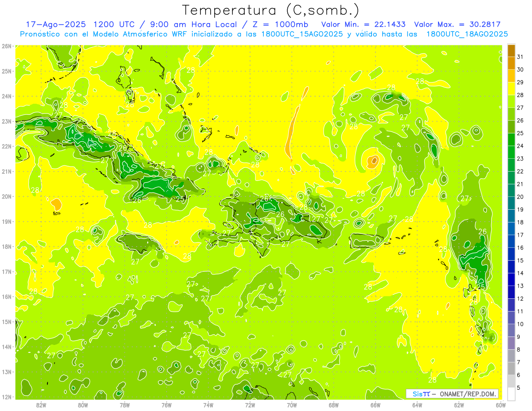Image resolution: width=532 pixels, height=411 pixels.
Task: Click the '23N' latitude label
Action: click(6, 121)
